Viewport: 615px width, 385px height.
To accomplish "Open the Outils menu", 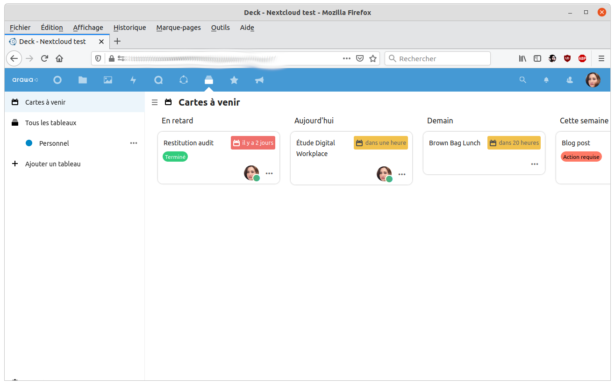I will click(x=220, y=27).
